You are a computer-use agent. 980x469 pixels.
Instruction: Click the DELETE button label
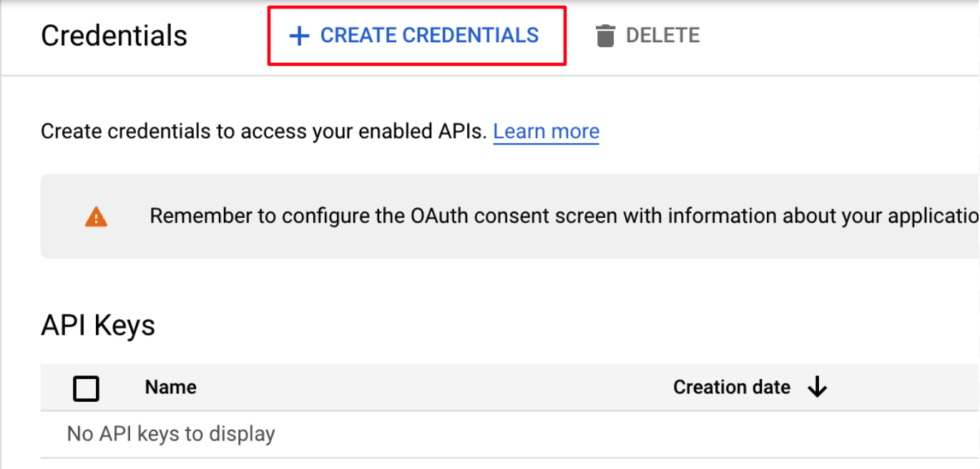[x=662, y=36]
